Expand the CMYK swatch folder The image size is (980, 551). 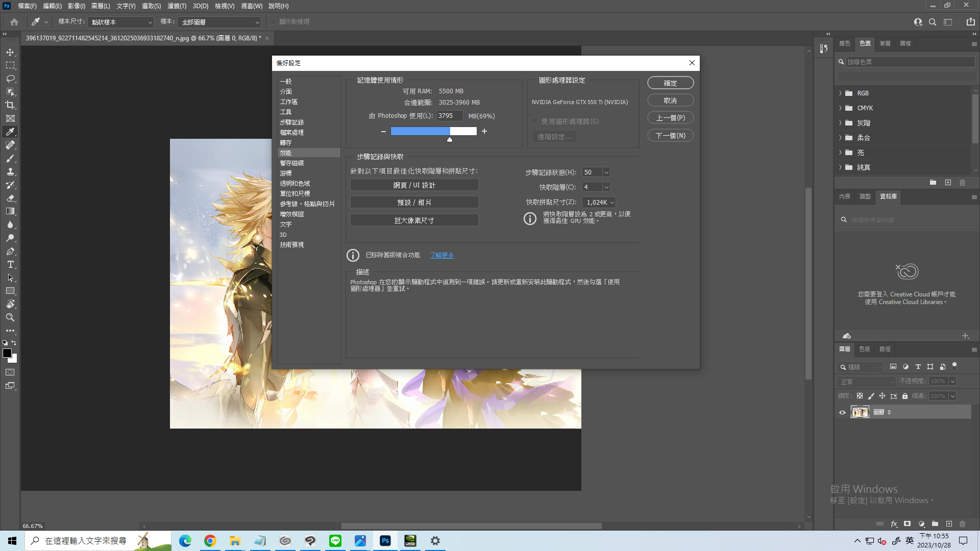click(840, 108)
